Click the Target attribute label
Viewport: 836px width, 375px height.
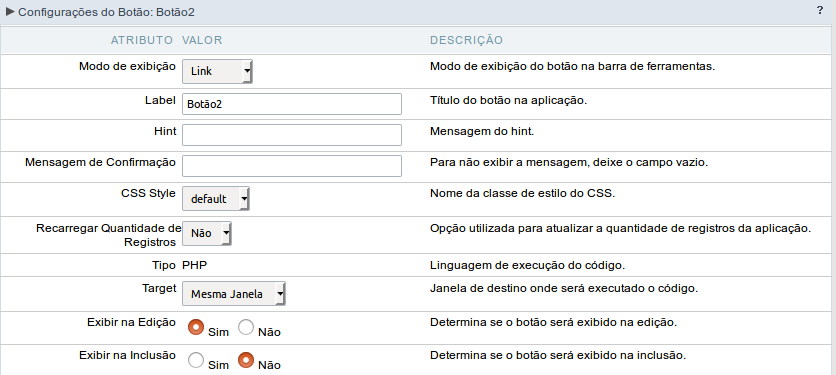[159, 288]
